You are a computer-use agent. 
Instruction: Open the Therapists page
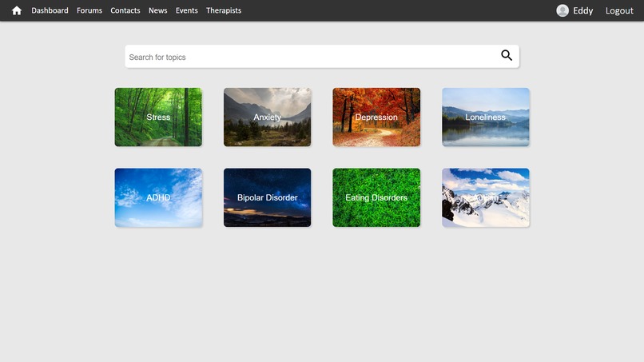click(224, 10)
